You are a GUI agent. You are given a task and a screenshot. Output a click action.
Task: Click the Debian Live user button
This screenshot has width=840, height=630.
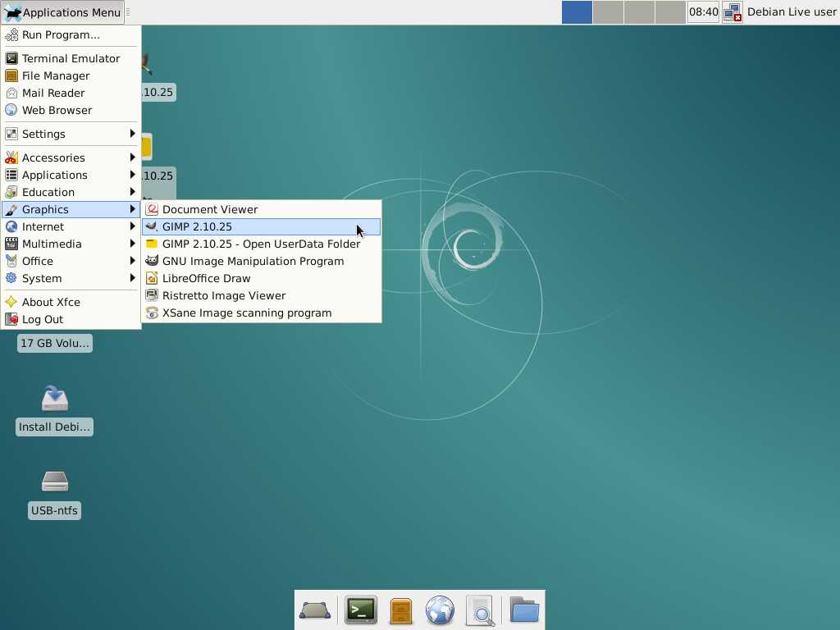tap(792, 12)
